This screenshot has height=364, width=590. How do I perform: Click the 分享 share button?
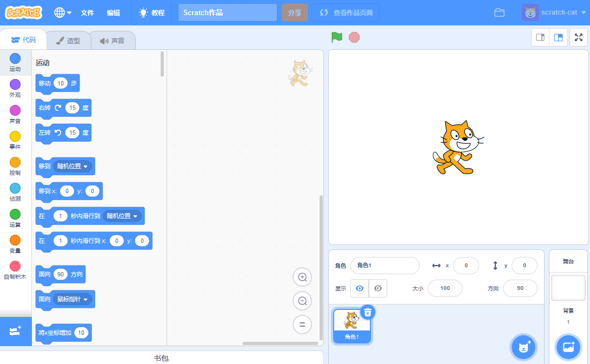coord(295,12)
